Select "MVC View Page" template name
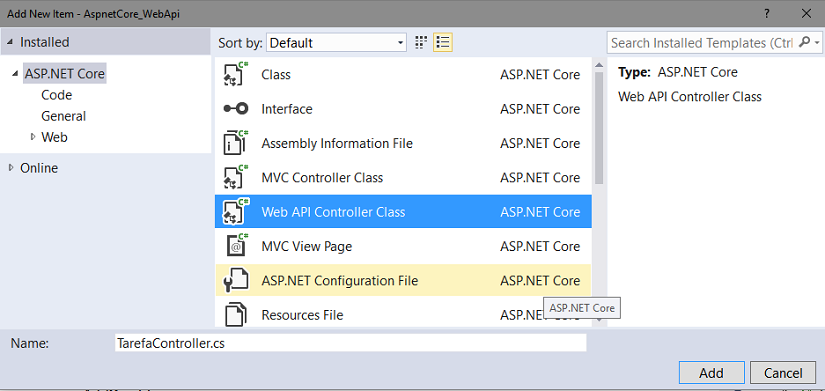 [307, 246]
